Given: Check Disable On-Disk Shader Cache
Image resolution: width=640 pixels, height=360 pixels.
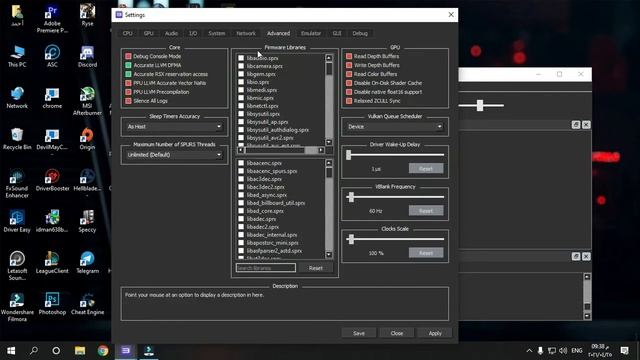Looking at the screenshot, I should coord(349,83).
